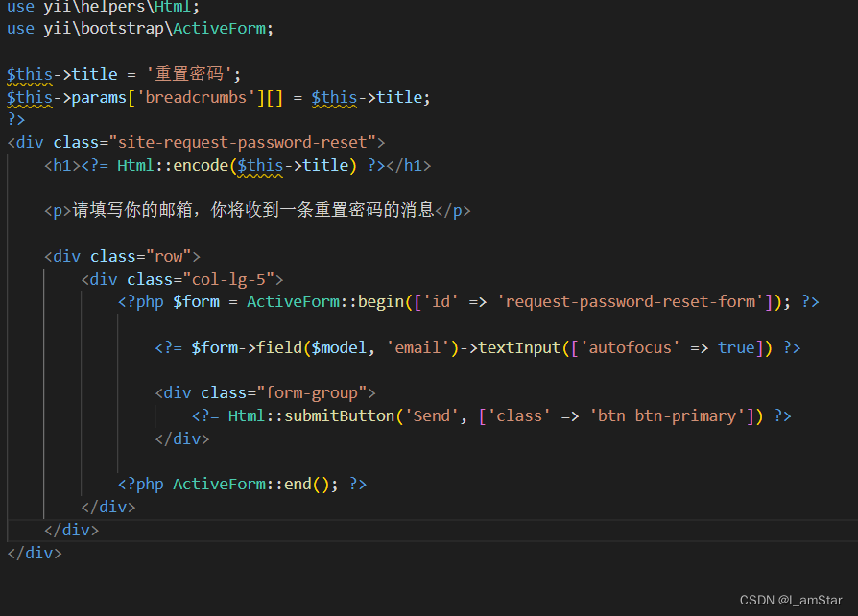The width and height of the screenshot is (858, 616).
Task: Click the 'true' keyword value
Action: pos(736,348)
